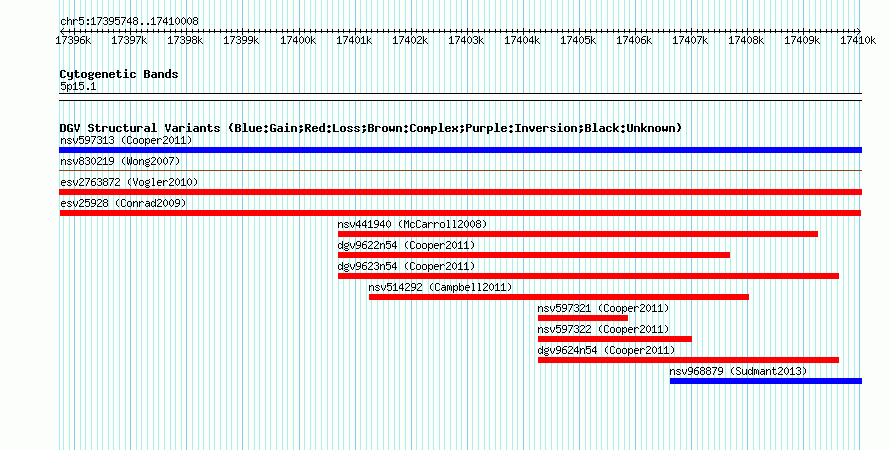Click the esv25928 (Conrad2009) red bar
The image size is (890, 450).
(460, 213)
